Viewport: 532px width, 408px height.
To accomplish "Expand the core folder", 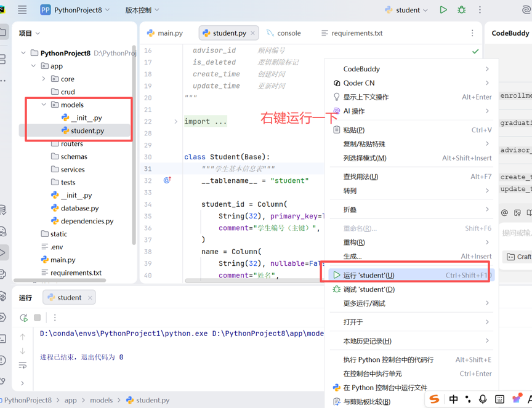I will click(x=44, y=79).
